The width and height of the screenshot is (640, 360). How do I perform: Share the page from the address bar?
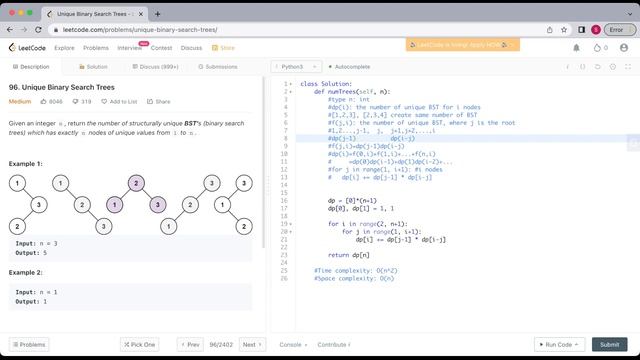[550, 30]
